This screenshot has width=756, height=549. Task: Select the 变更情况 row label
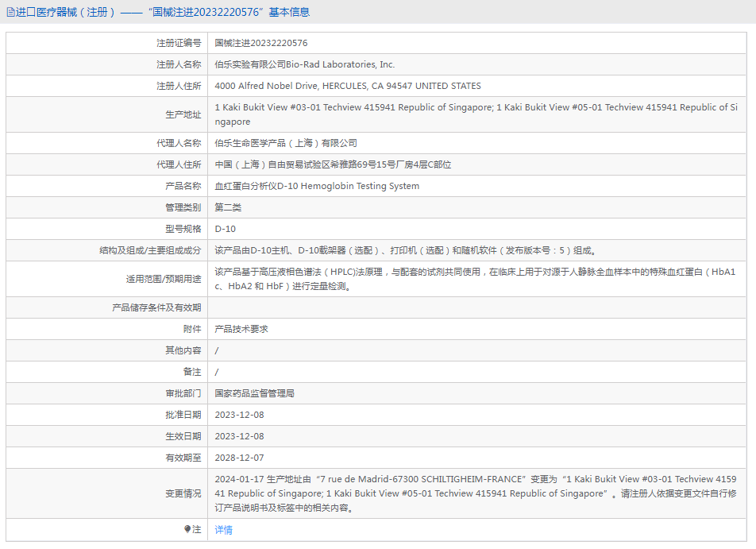[x=183, y=493]
